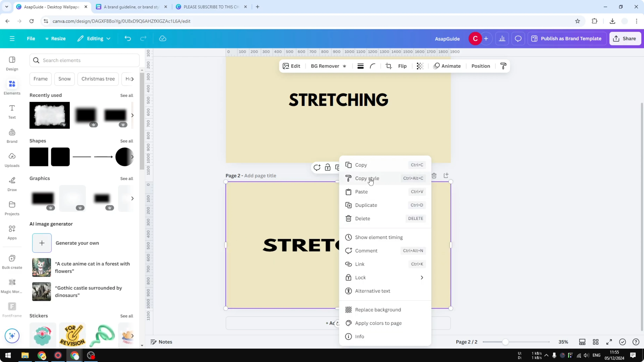Choose Duplicate from context menu

point(385,205)
